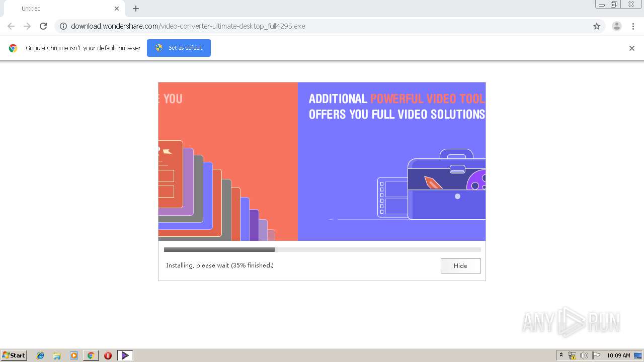Click 'Google Chrome isn't your default browser' text

(83, 48)
